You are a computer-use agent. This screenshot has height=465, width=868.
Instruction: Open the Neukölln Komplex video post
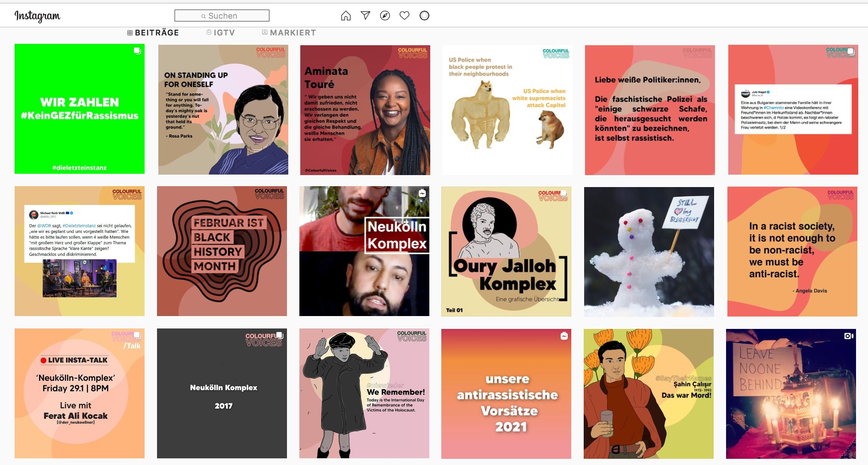click(x=364, y=251)
